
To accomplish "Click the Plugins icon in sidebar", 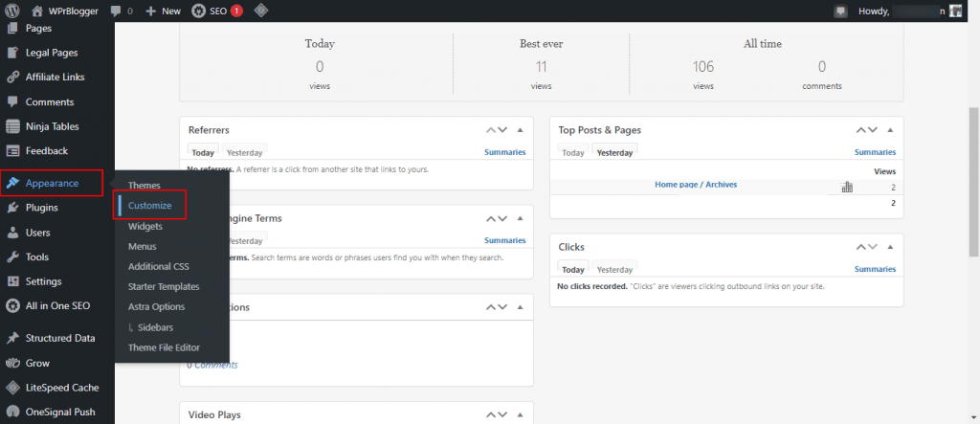I will 11,208.
